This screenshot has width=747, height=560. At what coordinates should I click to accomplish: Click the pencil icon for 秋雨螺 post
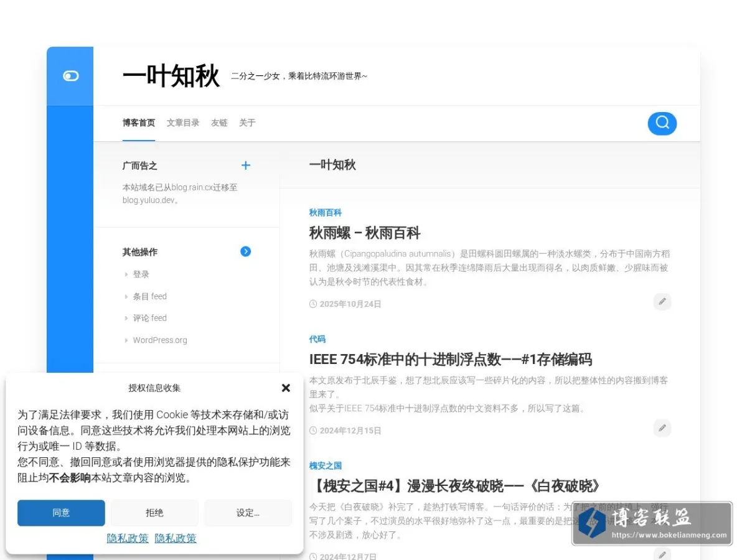click(x=662, y=302)
